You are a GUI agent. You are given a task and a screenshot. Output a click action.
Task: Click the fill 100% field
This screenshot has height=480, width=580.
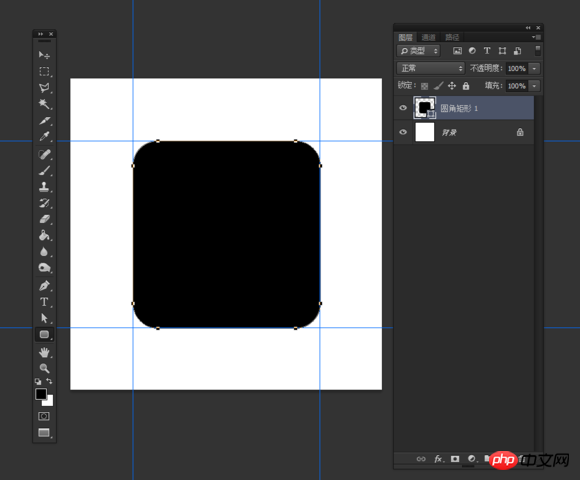tap(517, 86)
